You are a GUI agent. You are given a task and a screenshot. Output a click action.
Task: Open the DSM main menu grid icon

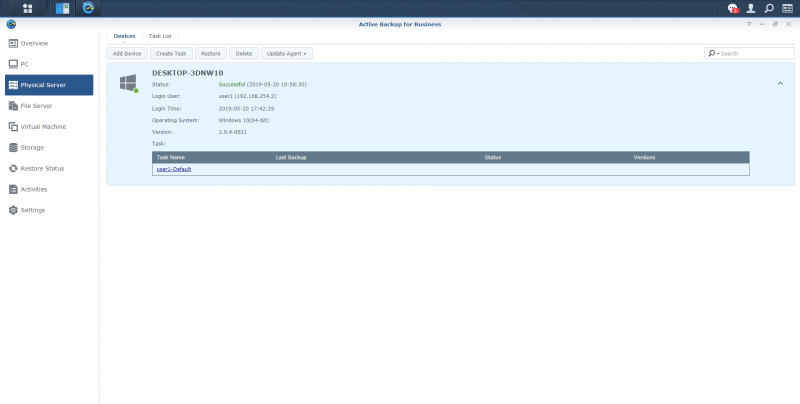[x=28, y=8]
